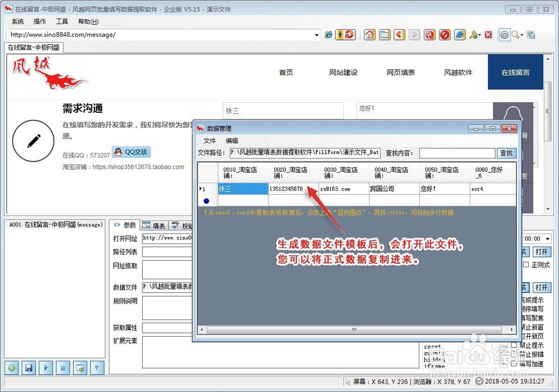
Task: Click 网站建设 in website navigation
Action: click(x=343, y=72)
